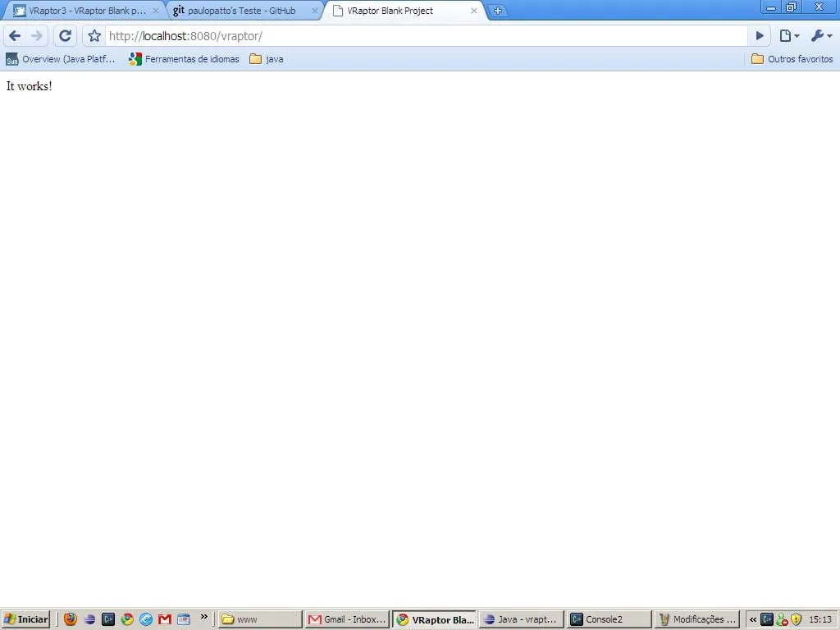
Task: Open the page control menu
Action: click(789, 36)
